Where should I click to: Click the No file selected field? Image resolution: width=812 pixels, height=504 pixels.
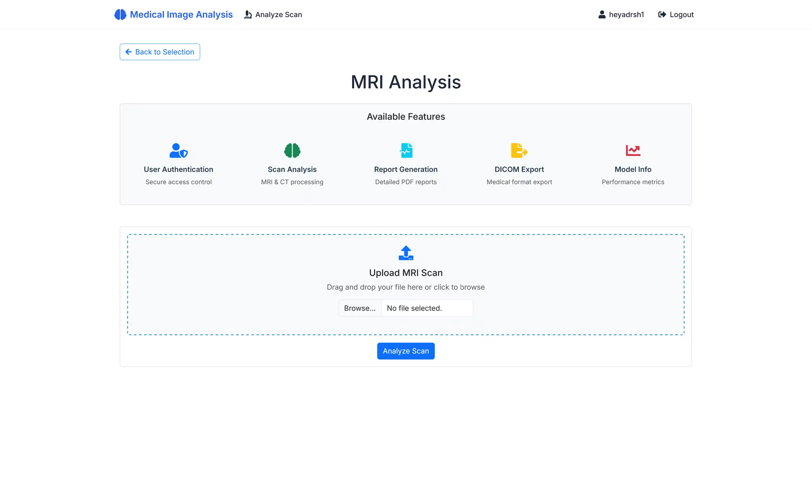click(427, 308)
